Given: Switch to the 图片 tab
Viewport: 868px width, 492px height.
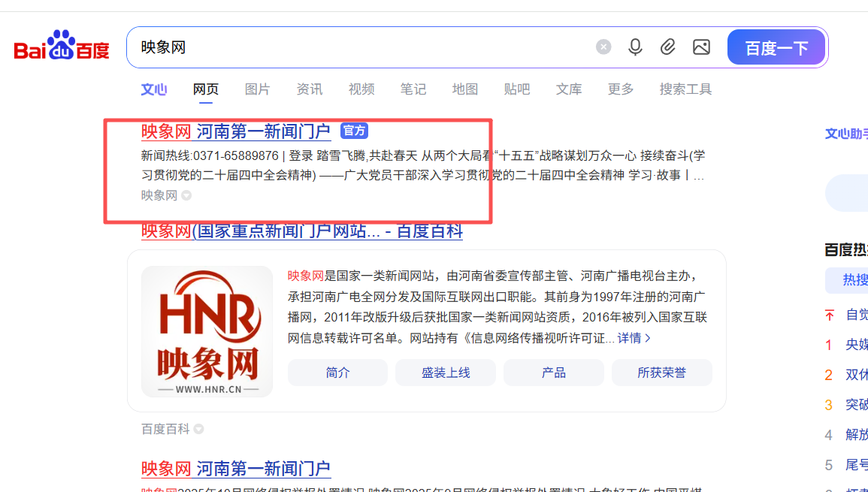Looking at the screenshot, I should coord(257,89).
